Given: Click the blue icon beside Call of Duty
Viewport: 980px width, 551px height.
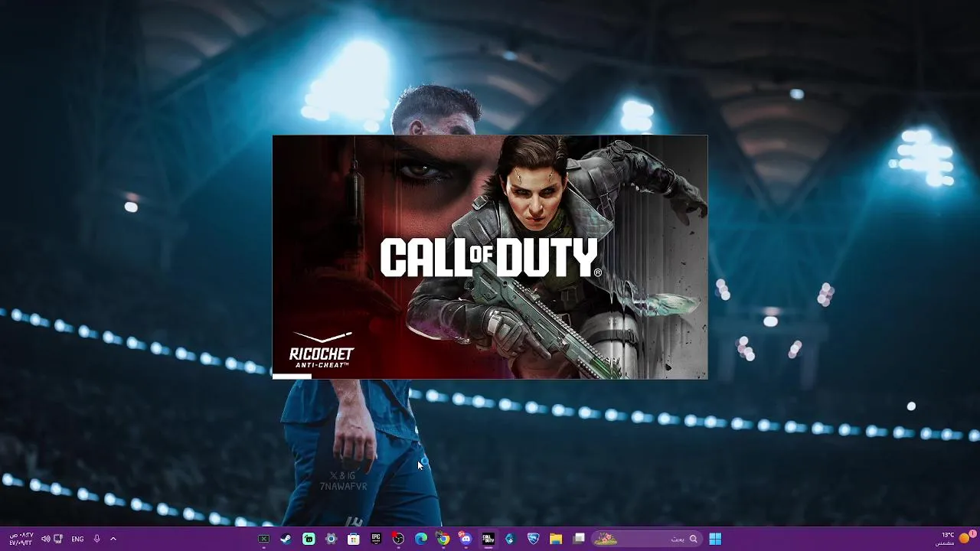Looking at the screenshot, I should (x=511, y=539).
